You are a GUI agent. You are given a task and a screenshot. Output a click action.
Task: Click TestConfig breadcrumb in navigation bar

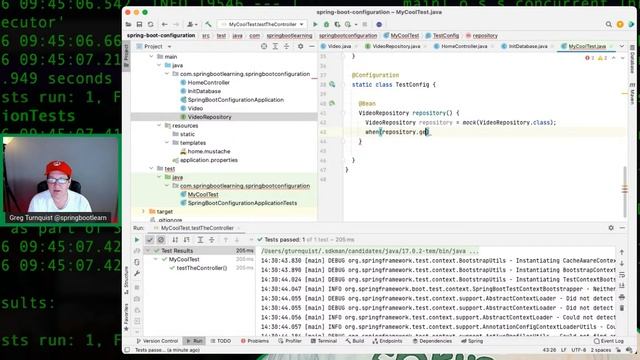[x=442, y=36]
